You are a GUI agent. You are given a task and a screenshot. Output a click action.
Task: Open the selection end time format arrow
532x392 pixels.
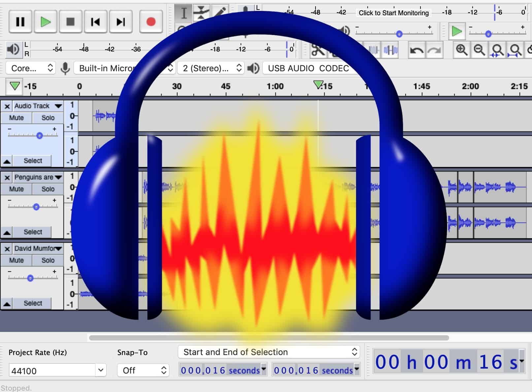(357, 369)
